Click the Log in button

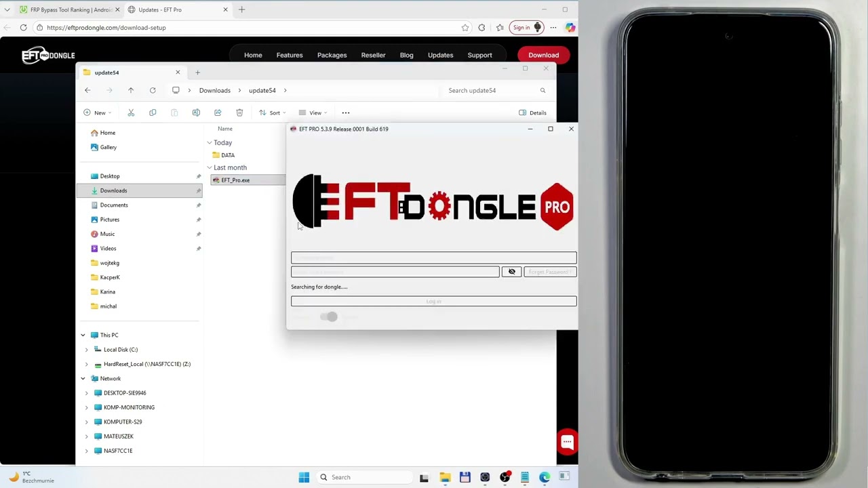[x=433, y=302]
